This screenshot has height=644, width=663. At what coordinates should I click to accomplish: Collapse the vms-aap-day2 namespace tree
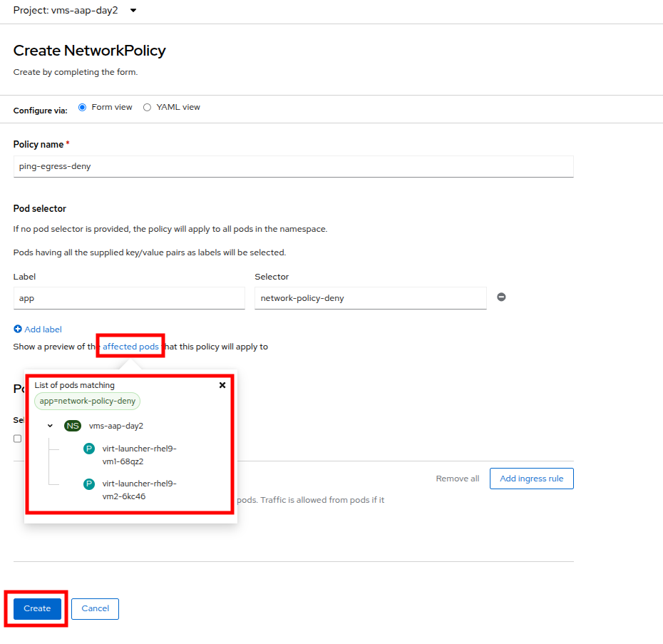pyautogui.click(x=50, y=426)
